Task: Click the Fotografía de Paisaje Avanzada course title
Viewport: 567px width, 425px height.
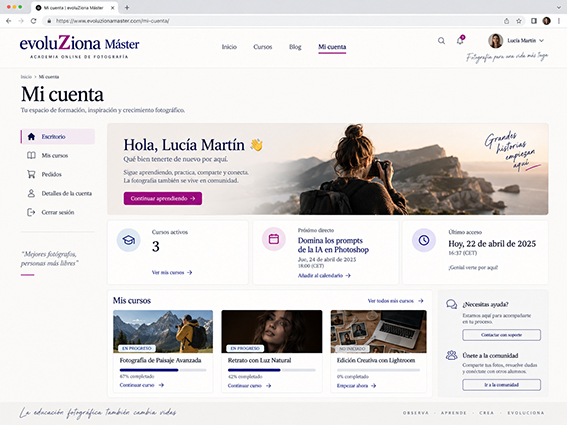Action: pyautogui.click(x=160, y=360)
